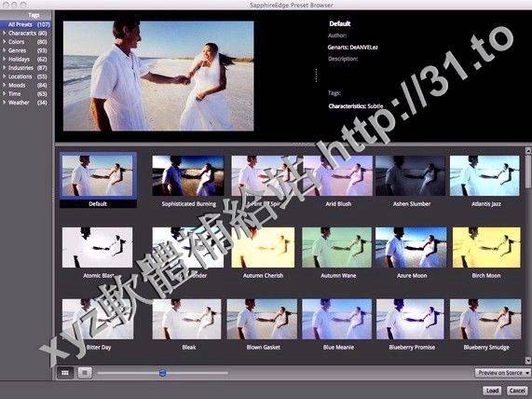Switch to single preview view icon

pyautogui.click(x=85, y=373)
